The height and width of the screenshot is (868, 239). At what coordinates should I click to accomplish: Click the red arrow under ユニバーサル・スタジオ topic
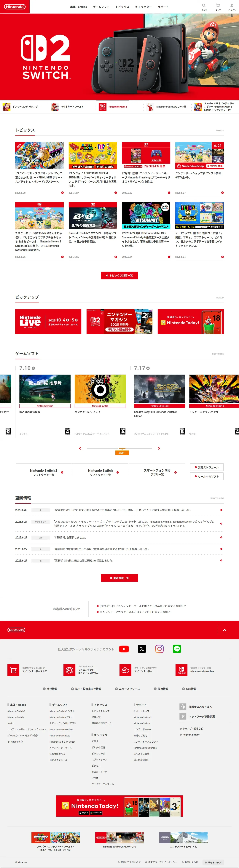click(x=62, y=193)
